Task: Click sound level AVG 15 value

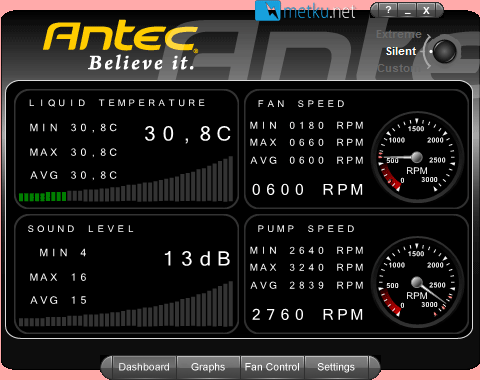Action: [x=58, y=300]
